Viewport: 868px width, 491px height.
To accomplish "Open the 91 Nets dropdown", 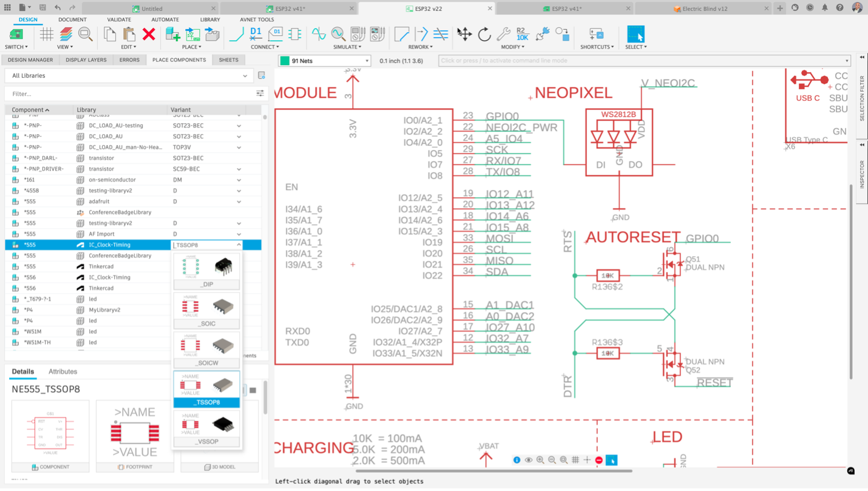I will click(x=325, y=61).
